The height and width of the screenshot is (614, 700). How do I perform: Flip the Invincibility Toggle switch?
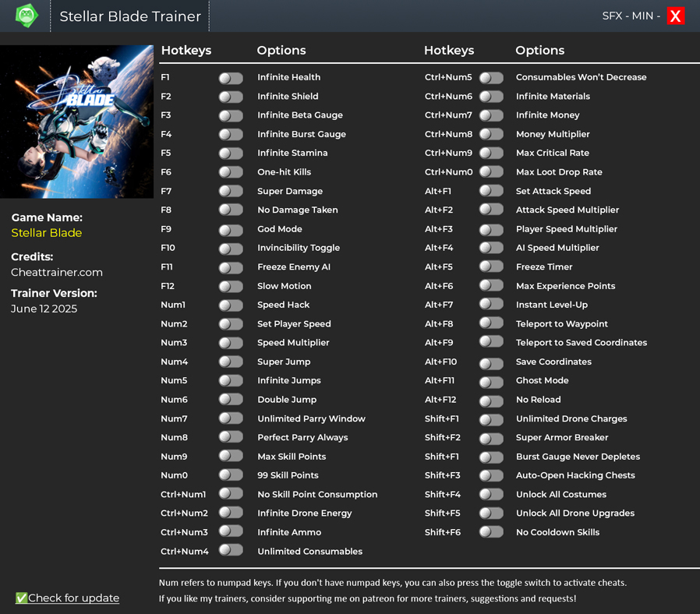(x=231, y=249)
